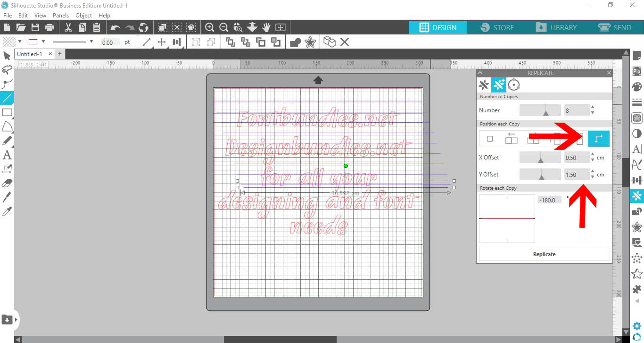Click the Number of copies value field
This screenshot has width=644, height=343.
577,110
